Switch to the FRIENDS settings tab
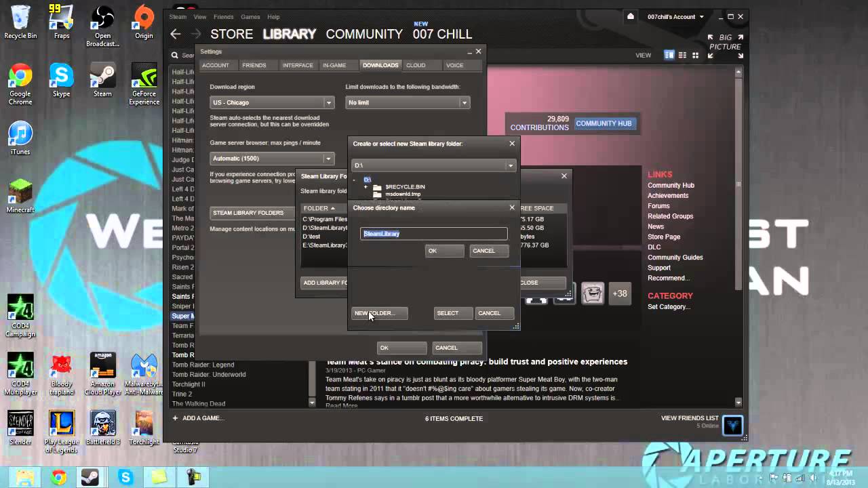Screen dimensions: 868x488 pyautogui.click(x=254, y=65)
